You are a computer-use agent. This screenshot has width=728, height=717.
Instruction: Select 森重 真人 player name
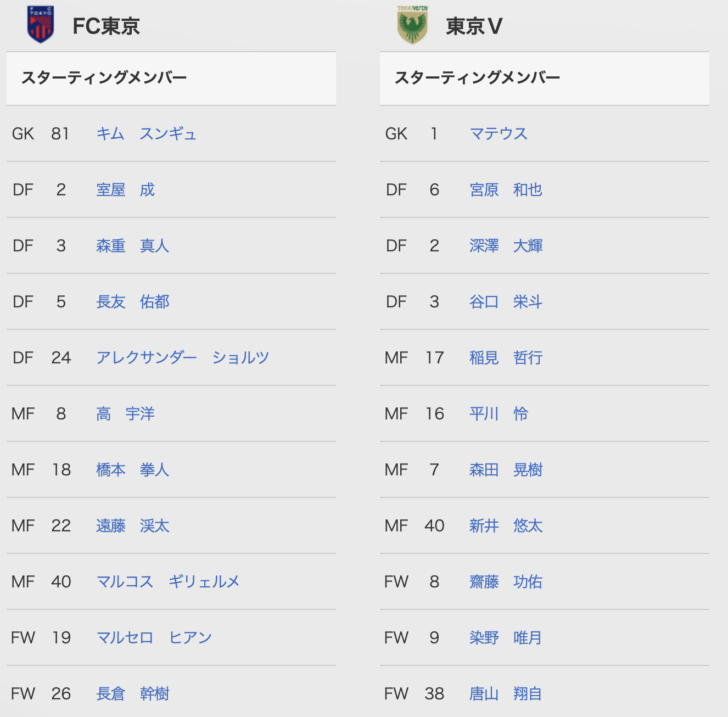click(x=133, y=245)
